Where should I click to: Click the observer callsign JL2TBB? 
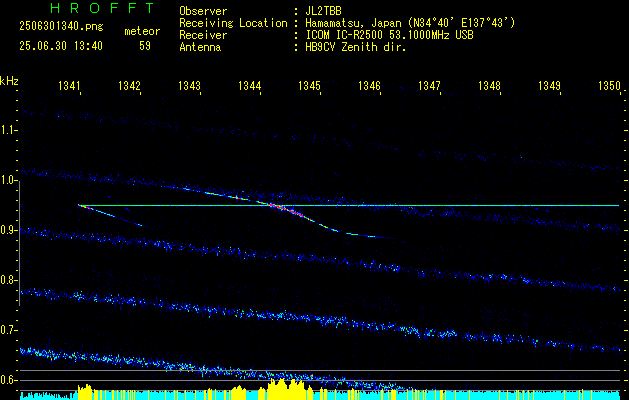pos(323,11)
